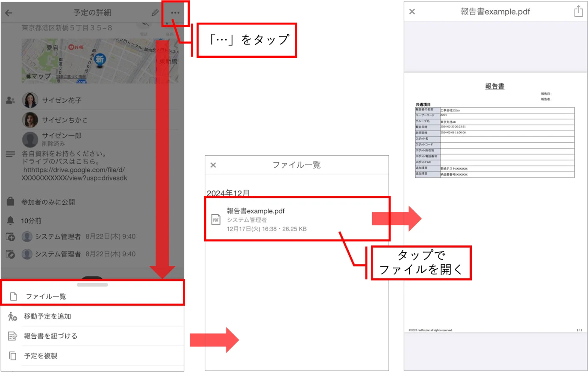The image size is (588, 372).
Task: Tap the map thumbnail of Shinbashi
Action: pyautogui.click(x=100, y=61)
